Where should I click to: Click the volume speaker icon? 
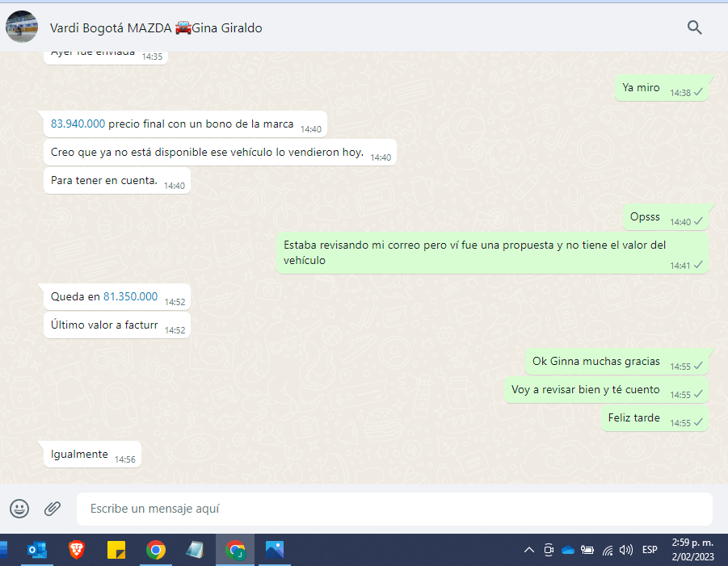pyautogui.click(x=626, y=550)
